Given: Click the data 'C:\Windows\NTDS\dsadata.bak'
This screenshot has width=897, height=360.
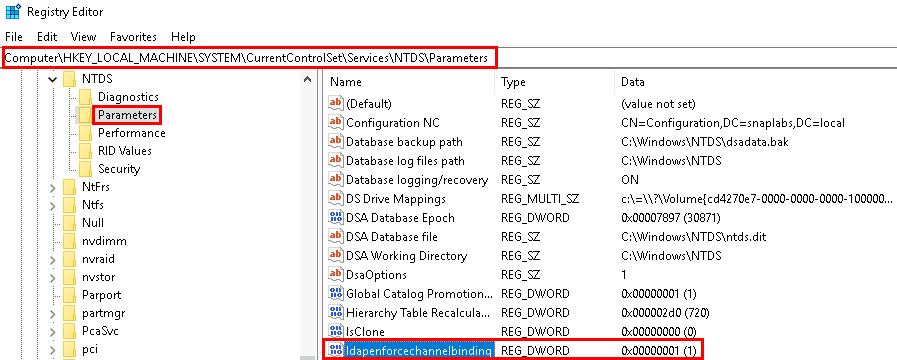Looking at the screenshot, I should pyautogui.click(x=705, y=141).
